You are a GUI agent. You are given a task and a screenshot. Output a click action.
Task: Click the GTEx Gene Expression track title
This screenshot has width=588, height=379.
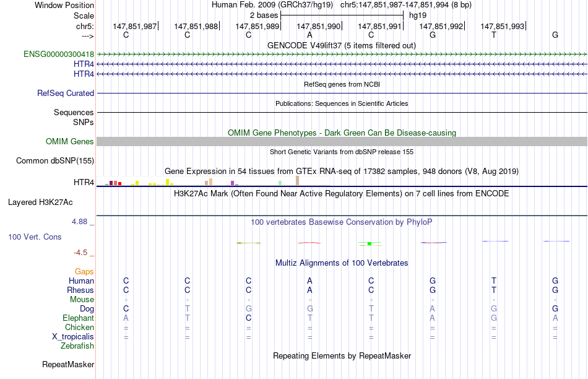pos(342,171)
